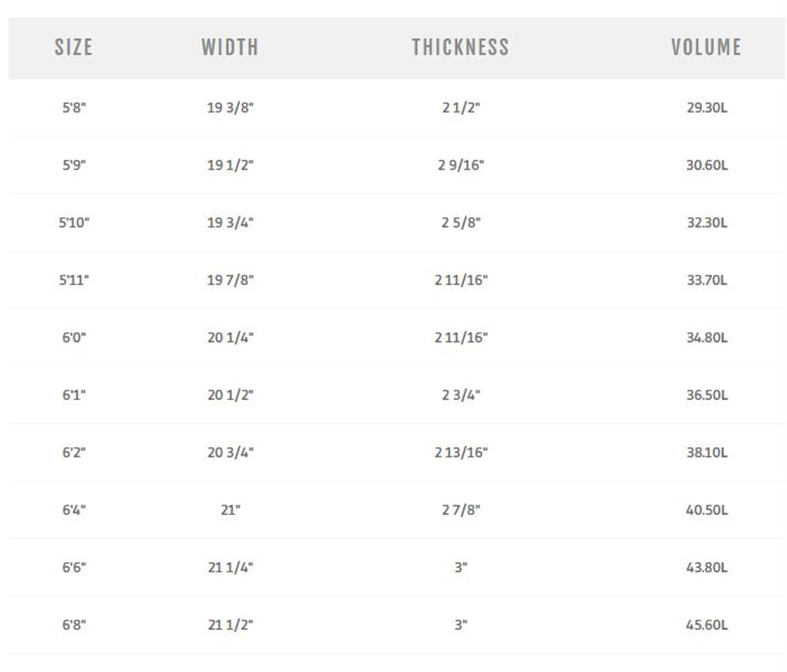
Task: Click the 19 3/4" width value
Action: pos(230,222)
